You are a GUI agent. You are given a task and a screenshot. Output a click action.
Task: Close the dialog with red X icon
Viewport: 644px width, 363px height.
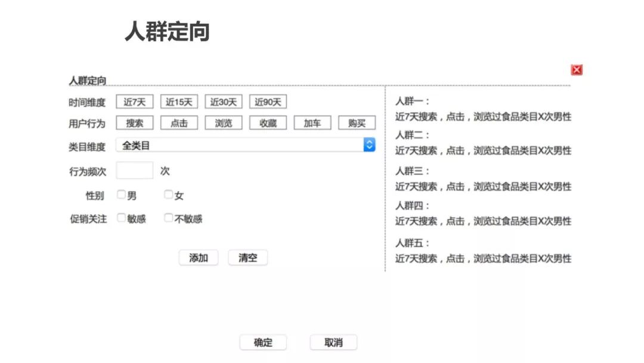coord(576,70)
